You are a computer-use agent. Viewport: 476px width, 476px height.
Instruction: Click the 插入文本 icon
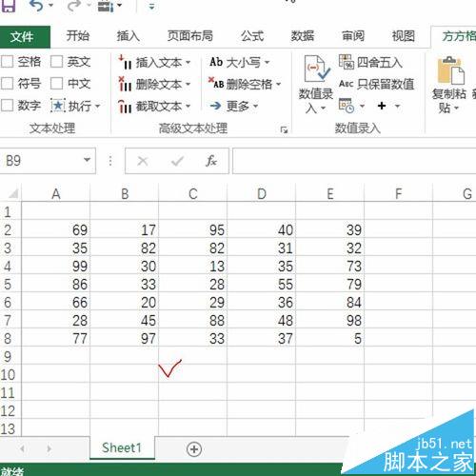(x=125, y=62)
